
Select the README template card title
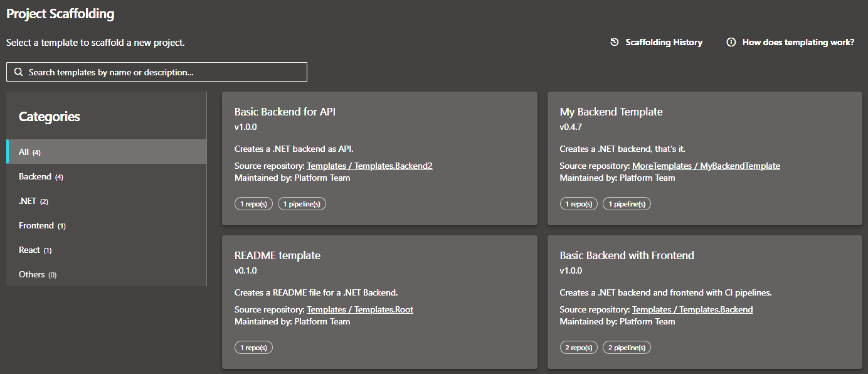pos(277,255)
